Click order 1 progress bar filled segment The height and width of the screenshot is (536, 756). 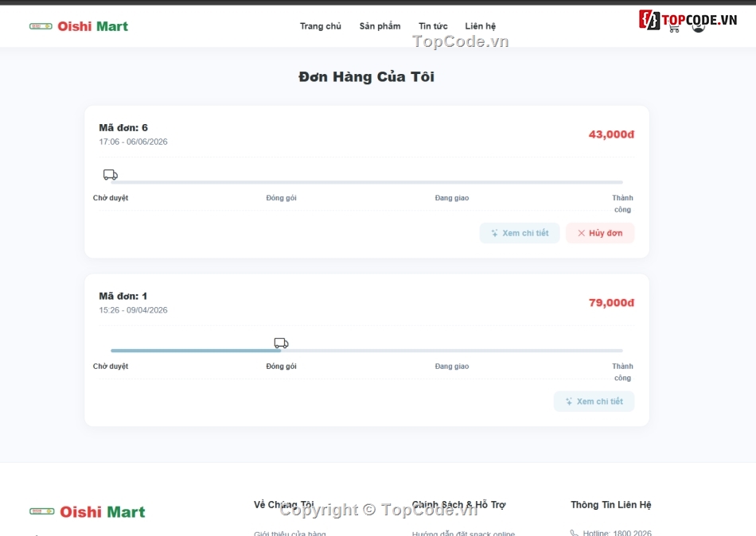click(196, 351)
